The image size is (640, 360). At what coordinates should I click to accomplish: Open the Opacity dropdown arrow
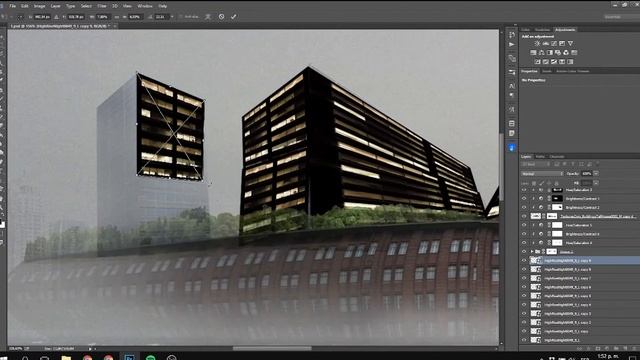596,173
